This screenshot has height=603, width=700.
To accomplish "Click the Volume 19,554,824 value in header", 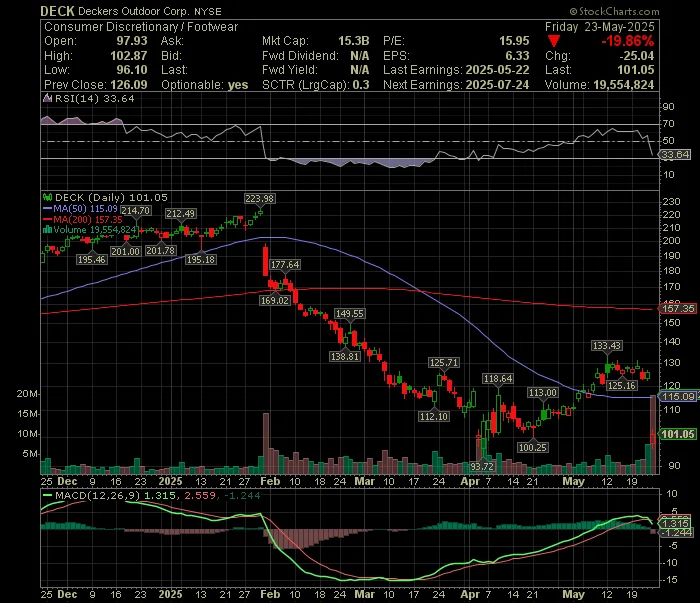I will (623, 85).
